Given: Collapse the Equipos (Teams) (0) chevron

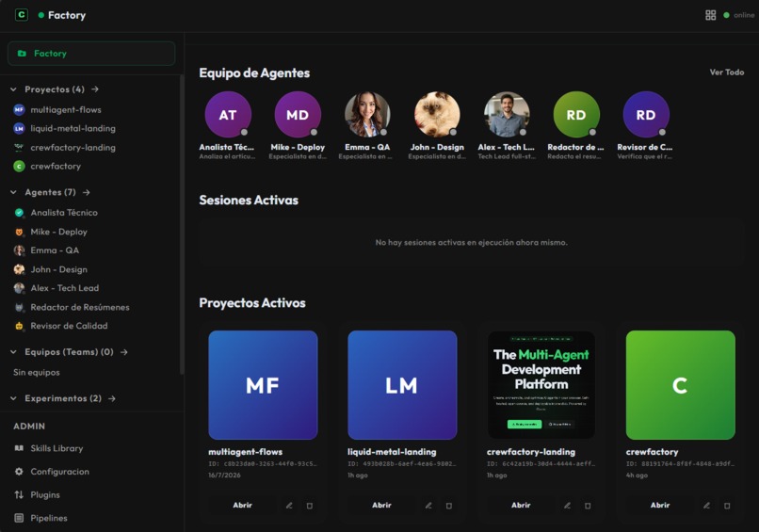Looking at the screenshot, I should point(13,352).
